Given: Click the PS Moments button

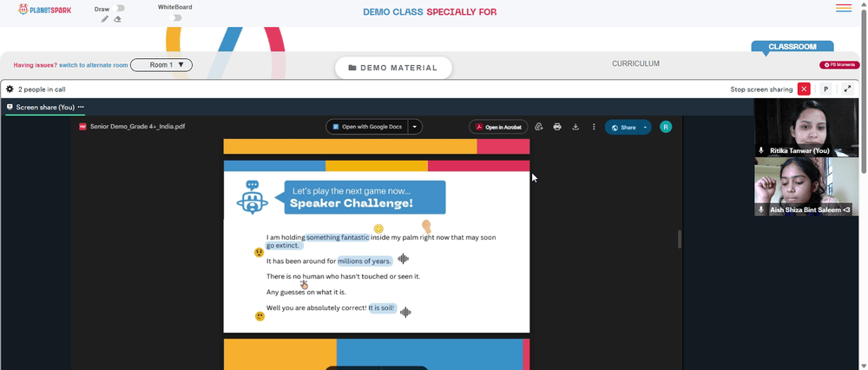Looking at the screenshot, I should (x=839, y=65).
